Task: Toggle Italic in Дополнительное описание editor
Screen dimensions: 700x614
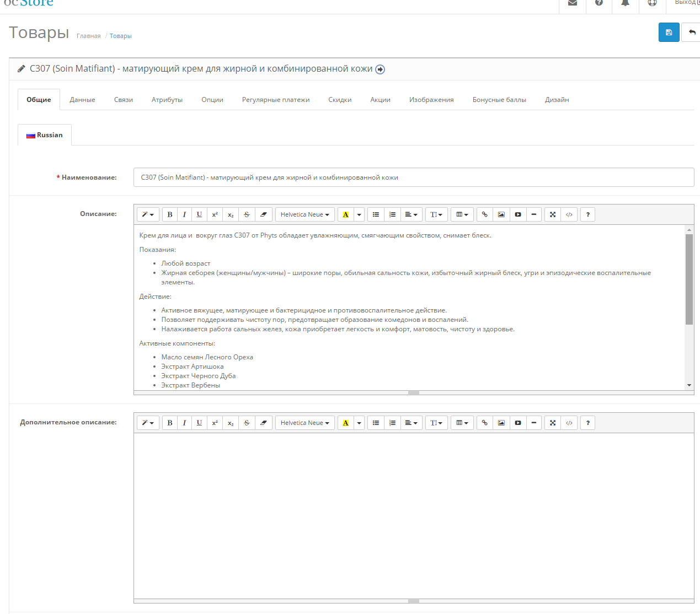Action: click(x=184, y=423)
